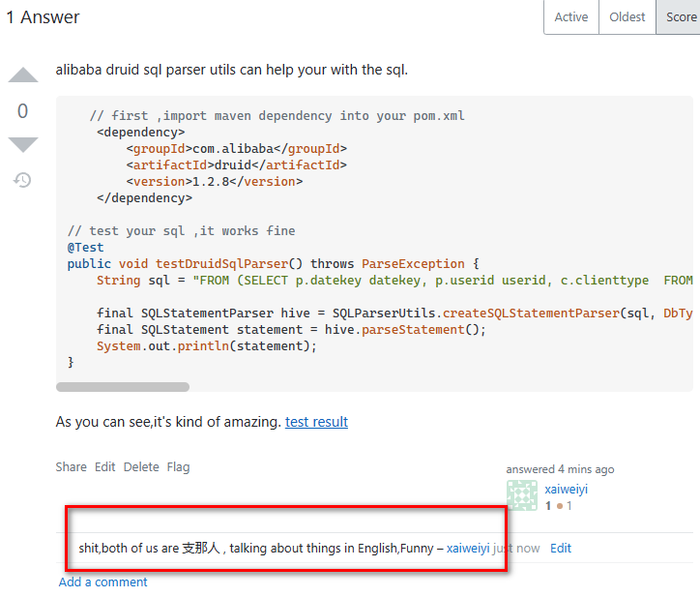
Task: Click the comment's "just now" timestamp
Action: click(x=517, y=548)
